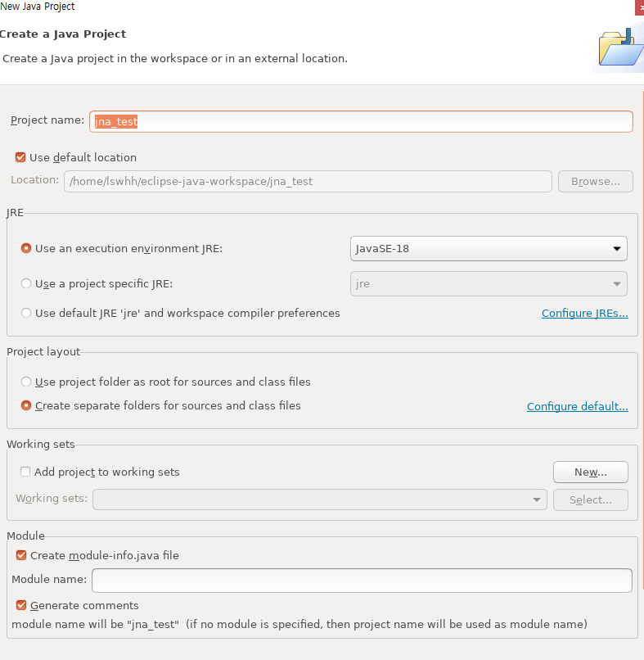Select Use project folder as root option
This screenshot has height=660, width=644.
click(25, 381)
